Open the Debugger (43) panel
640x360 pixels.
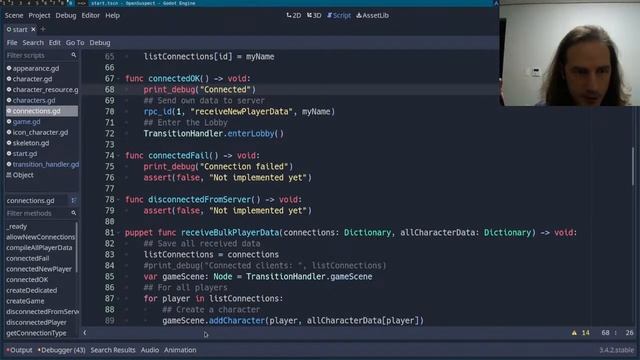pos(62,350)
